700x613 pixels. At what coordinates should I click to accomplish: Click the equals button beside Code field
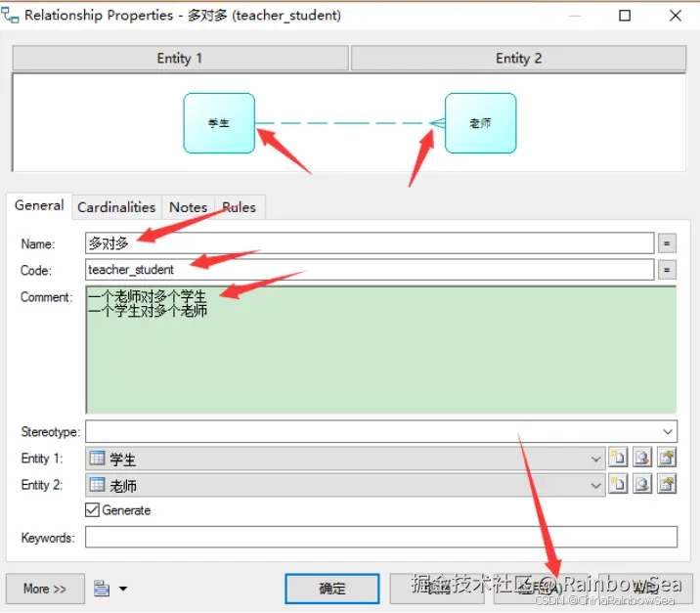(x=667, y=270)
